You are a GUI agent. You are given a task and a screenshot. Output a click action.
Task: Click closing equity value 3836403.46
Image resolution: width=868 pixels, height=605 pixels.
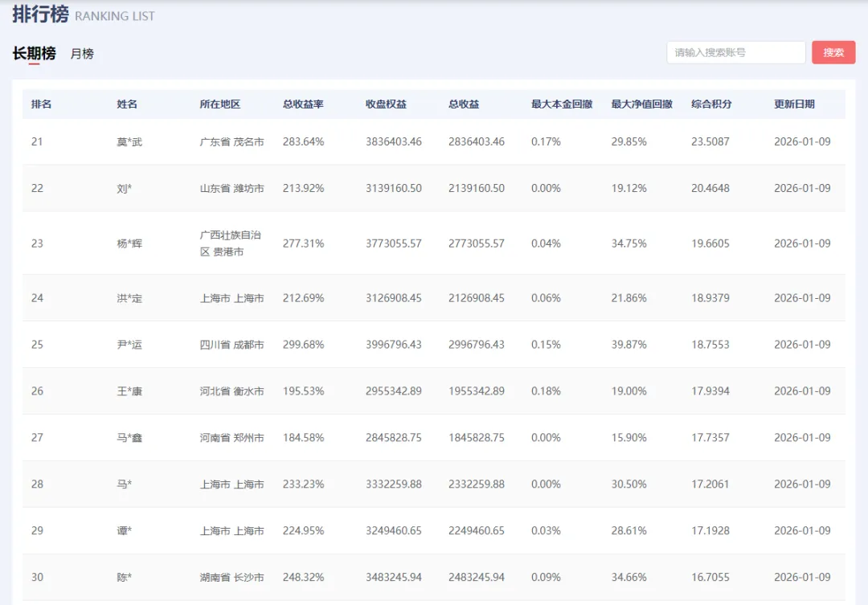(x=394, y=141)
